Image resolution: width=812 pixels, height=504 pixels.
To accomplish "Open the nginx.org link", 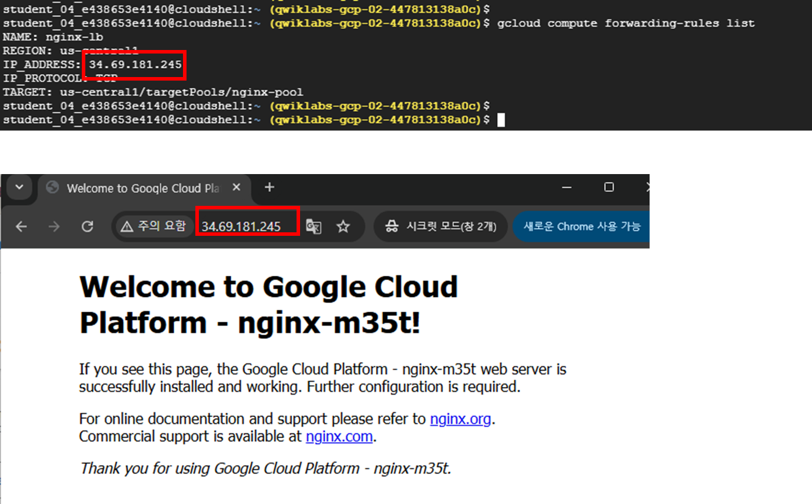I will [x=461, y=419].
